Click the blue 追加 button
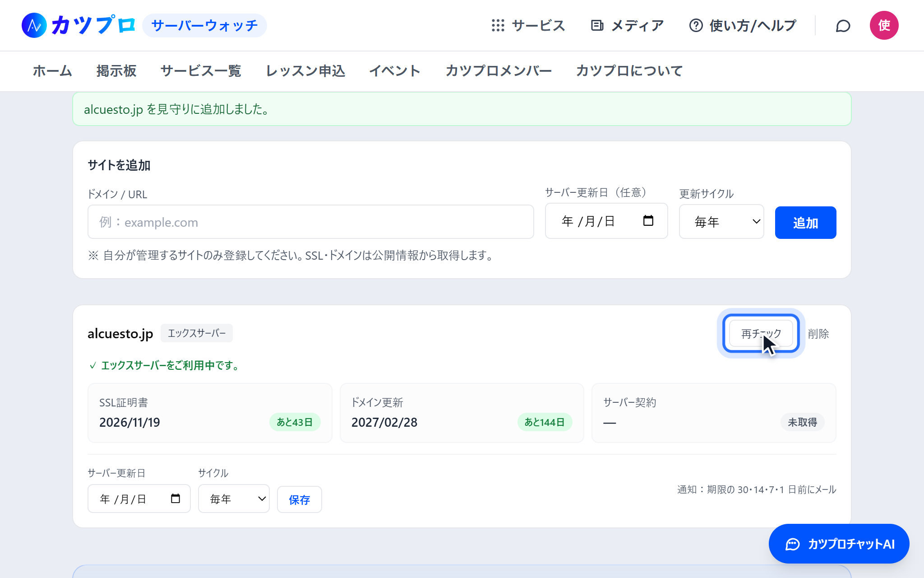The image size is (924, 578). 805,223
